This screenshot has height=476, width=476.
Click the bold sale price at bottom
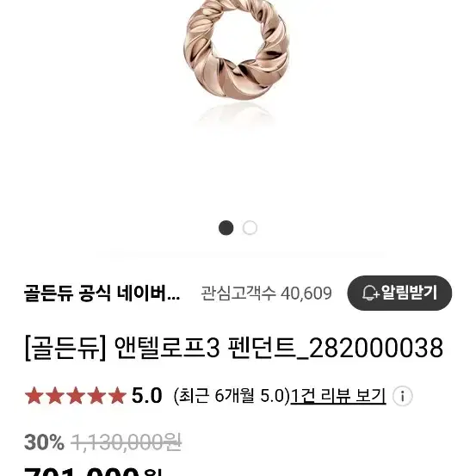pyautogui.click(x=93, y=471)
